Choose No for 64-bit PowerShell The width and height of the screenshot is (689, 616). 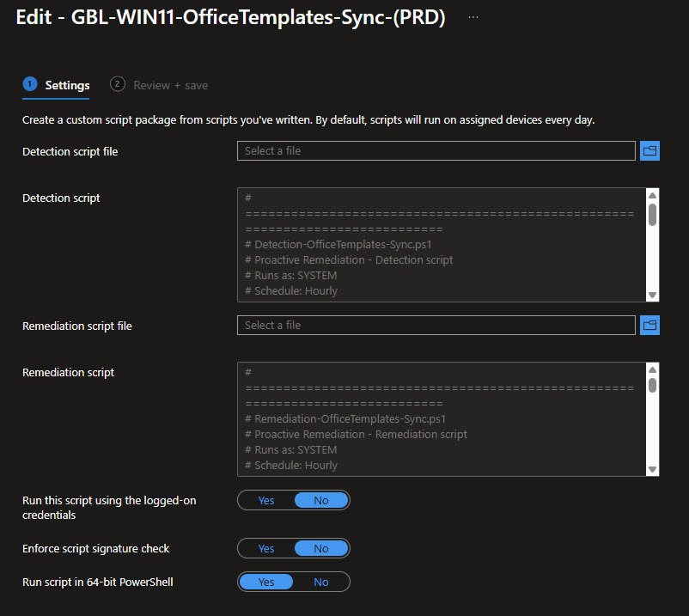click(x=320, y=582)
